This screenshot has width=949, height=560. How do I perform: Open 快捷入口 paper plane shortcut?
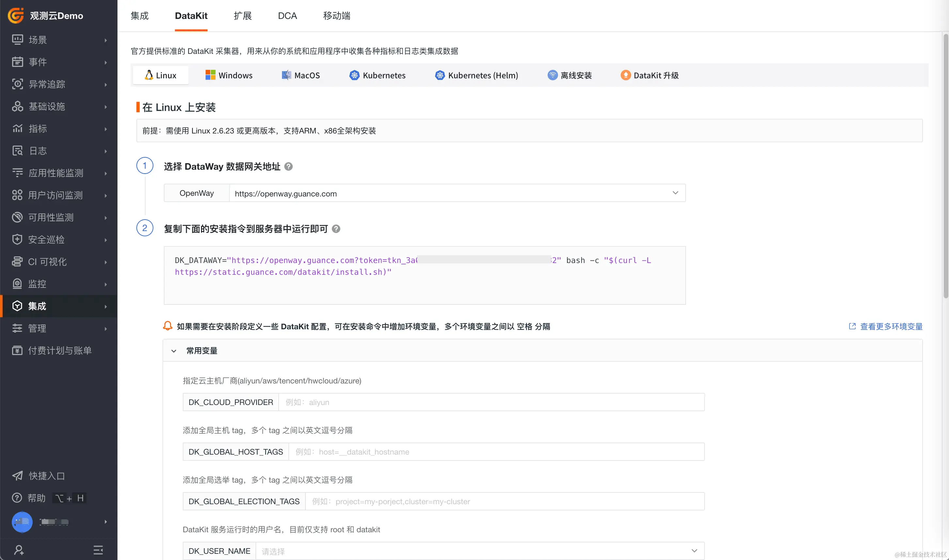pos(17,475)
